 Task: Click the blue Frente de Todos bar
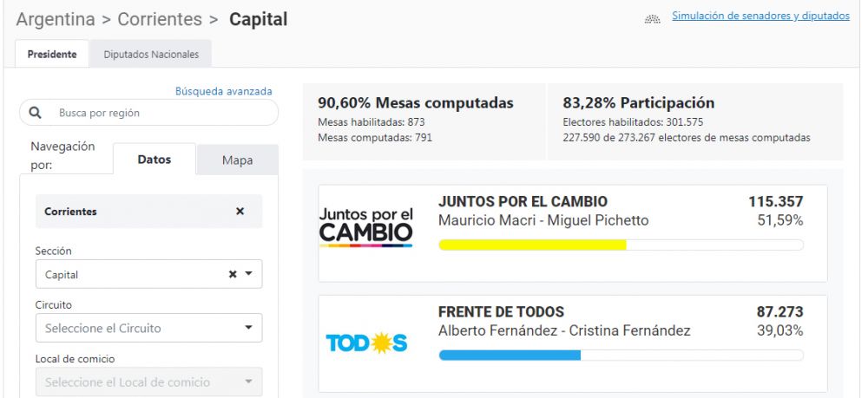pyautogui.click(x=510, y=355)
